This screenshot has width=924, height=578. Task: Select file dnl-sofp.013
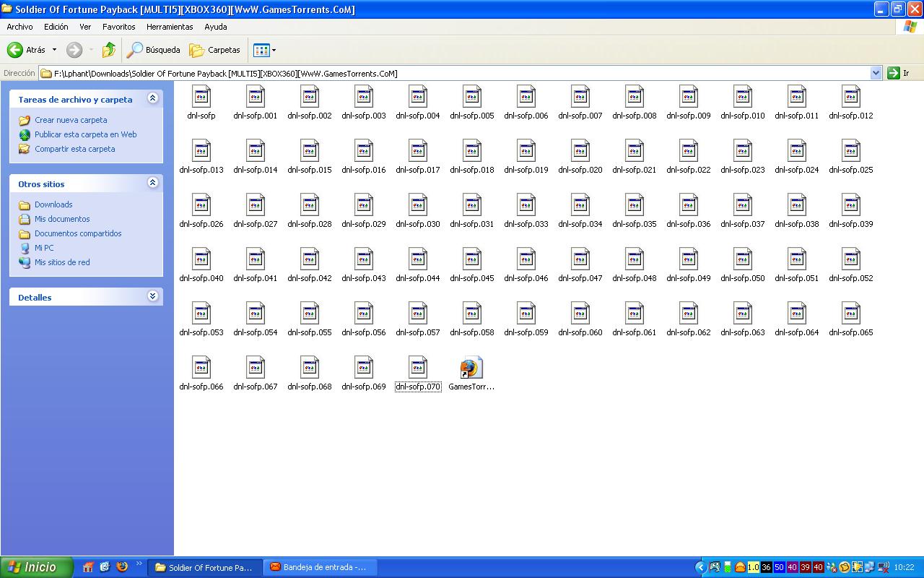point(201,157)
